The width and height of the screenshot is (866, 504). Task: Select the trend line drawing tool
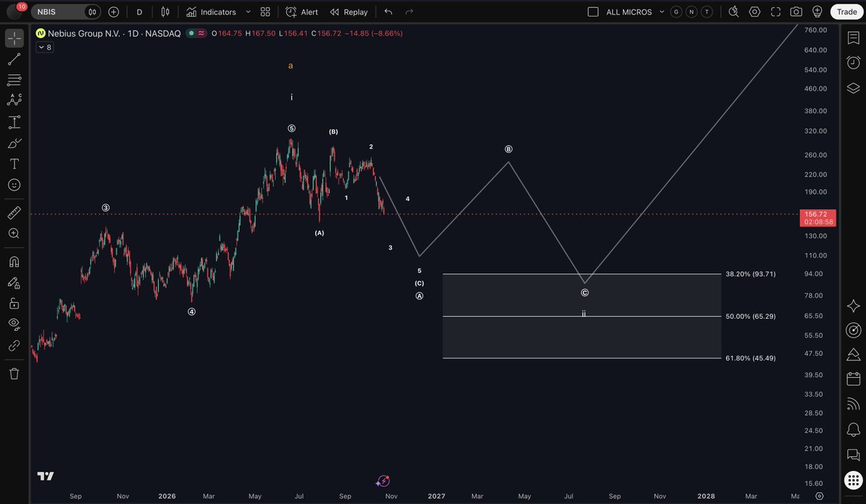point(14,60)
